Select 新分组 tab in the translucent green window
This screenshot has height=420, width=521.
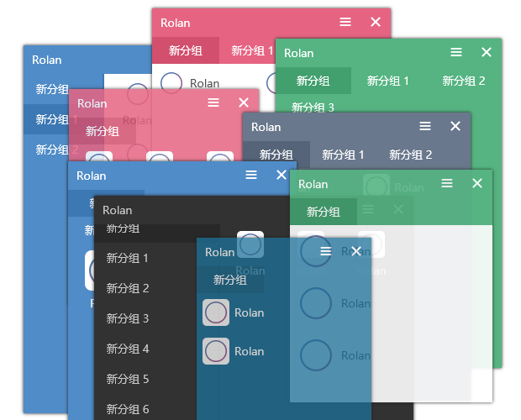coord(324,212)
